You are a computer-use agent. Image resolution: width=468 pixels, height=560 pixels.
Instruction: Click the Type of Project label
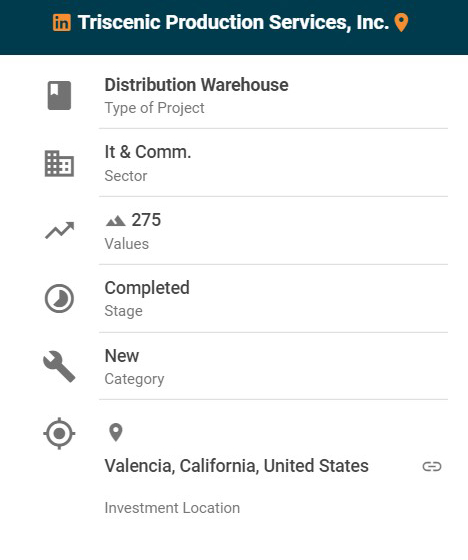[x=154, y=108]
